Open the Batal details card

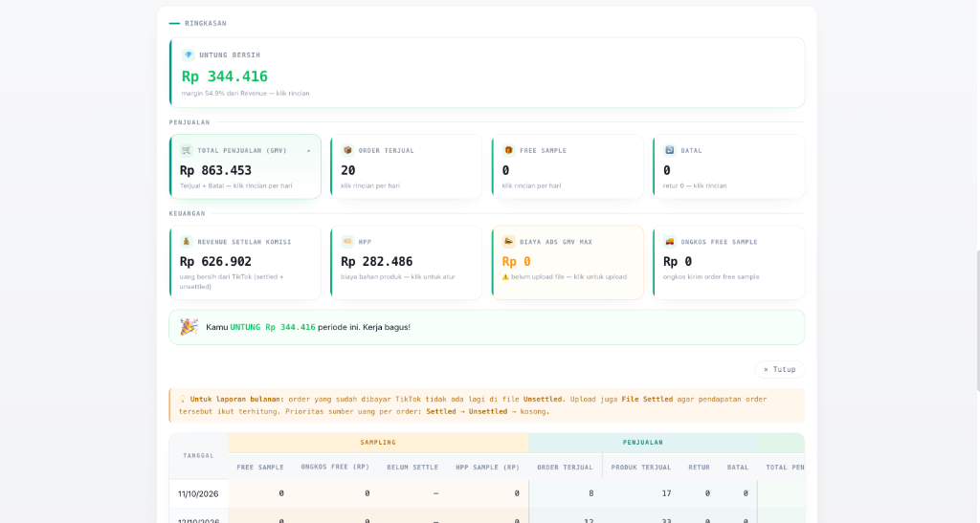(728, 166)
